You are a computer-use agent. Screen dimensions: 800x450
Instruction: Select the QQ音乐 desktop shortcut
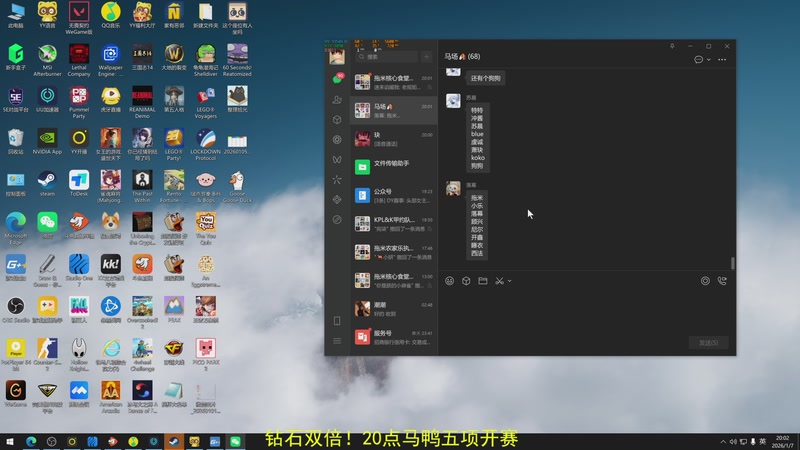pos(111,15)
